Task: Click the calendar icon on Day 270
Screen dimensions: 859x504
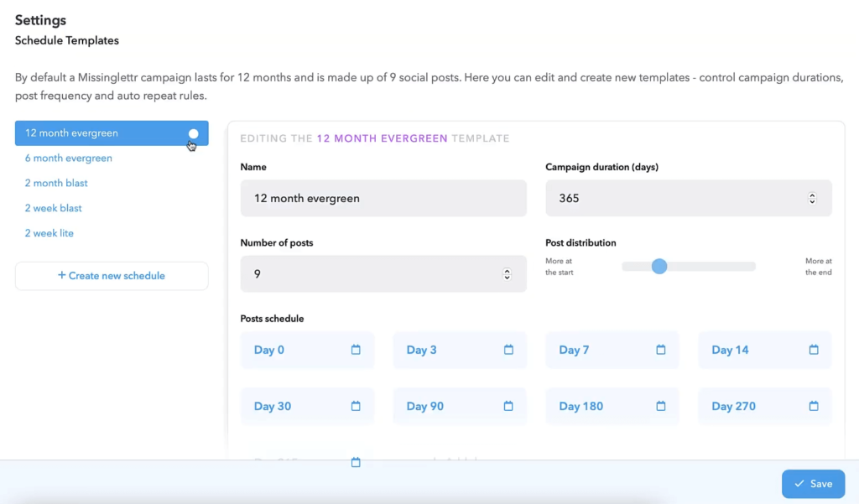Action: click(814, 406)
